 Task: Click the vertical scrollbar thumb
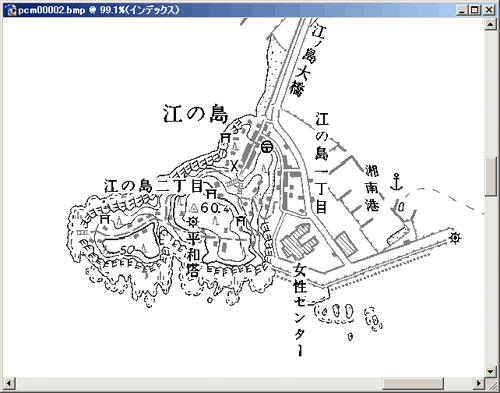pyautogui.click(x=490, y=177)
